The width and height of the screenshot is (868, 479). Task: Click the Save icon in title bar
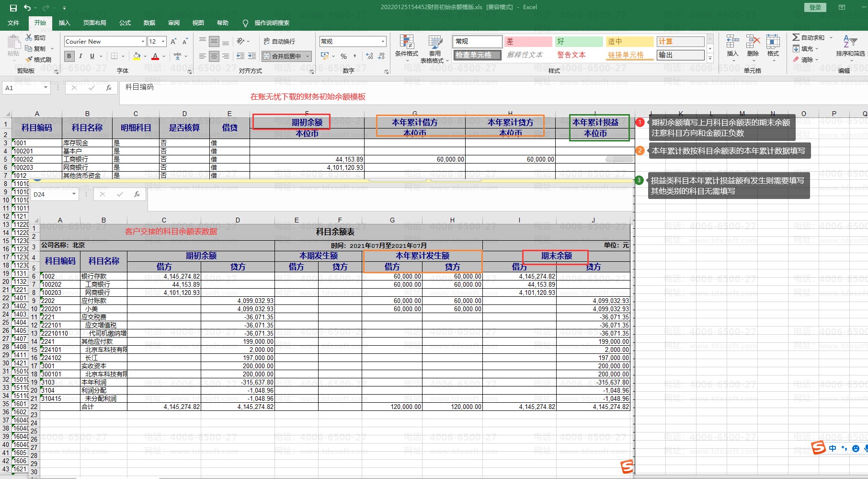[x=13, y=8]
